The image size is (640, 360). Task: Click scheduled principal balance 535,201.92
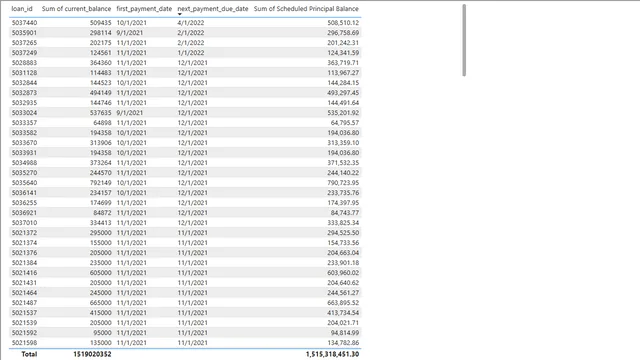point(343,113)
